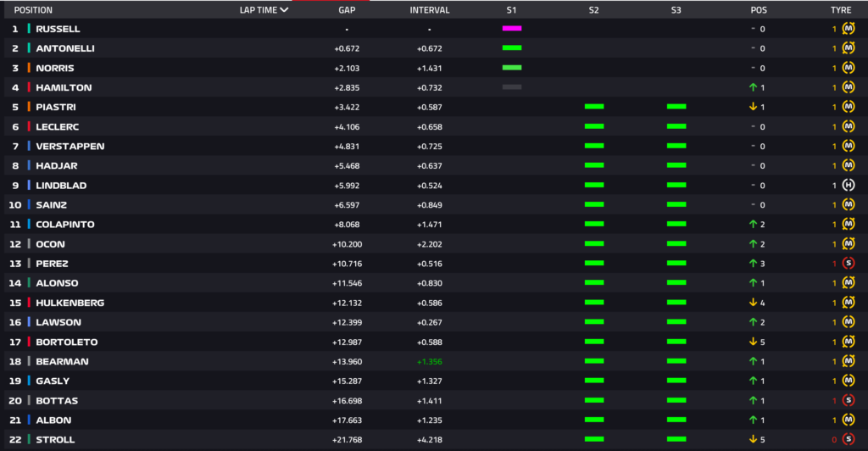The width and height of the screenshot is (868, 451).
Task: Click driver name STROLL
Action: pyautogui.click(x=55, y=439)
